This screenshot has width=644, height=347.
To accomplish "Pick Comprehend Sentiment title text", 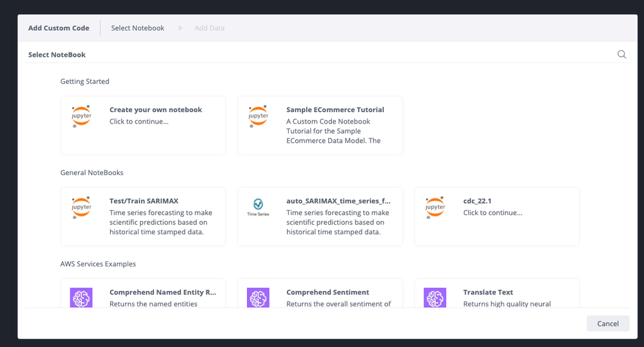I will [327, 292].
